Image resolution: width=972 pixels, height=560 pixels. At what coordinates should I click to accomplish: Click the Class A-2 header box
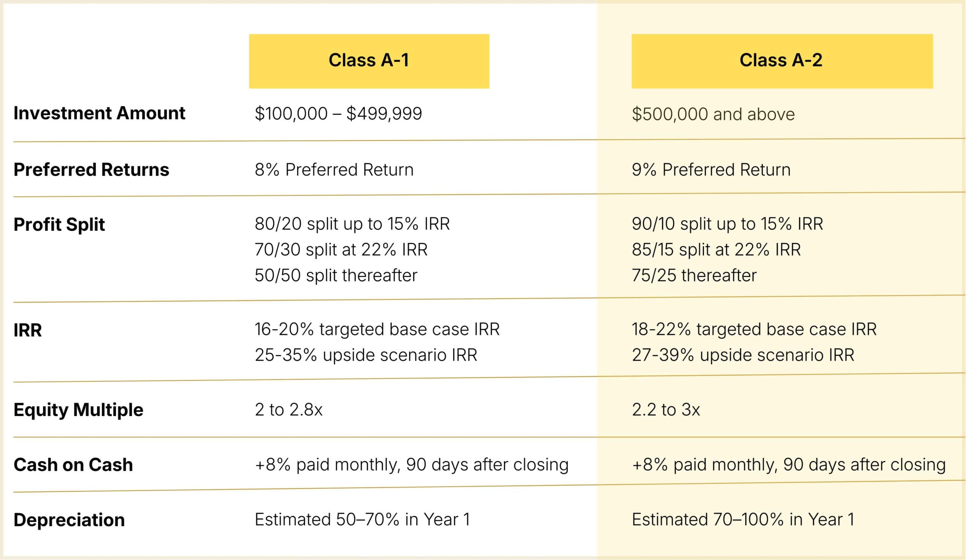pyautogui.click(x=782, y=61)
